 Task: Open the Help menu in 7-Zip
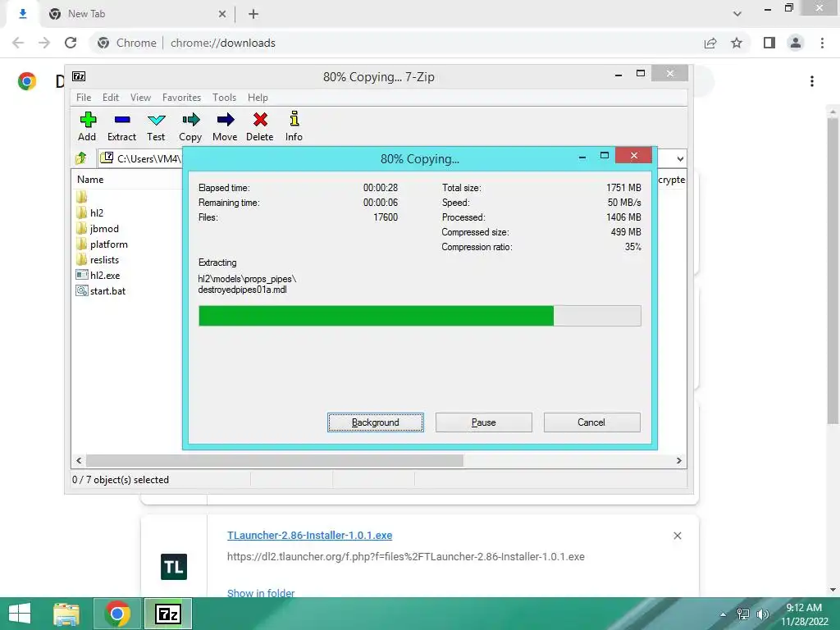click(258, 98)
